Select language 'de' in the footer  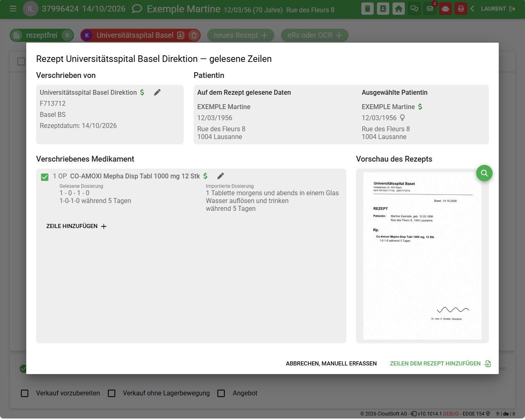point(506,414)
